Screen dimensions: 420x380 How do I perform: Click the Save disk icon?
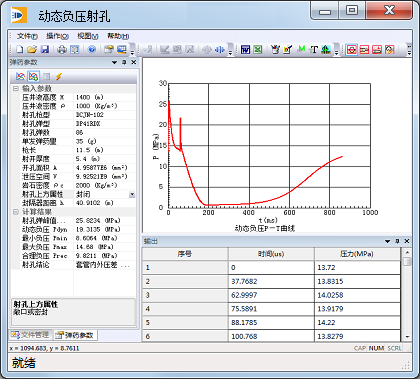[45, 50]
